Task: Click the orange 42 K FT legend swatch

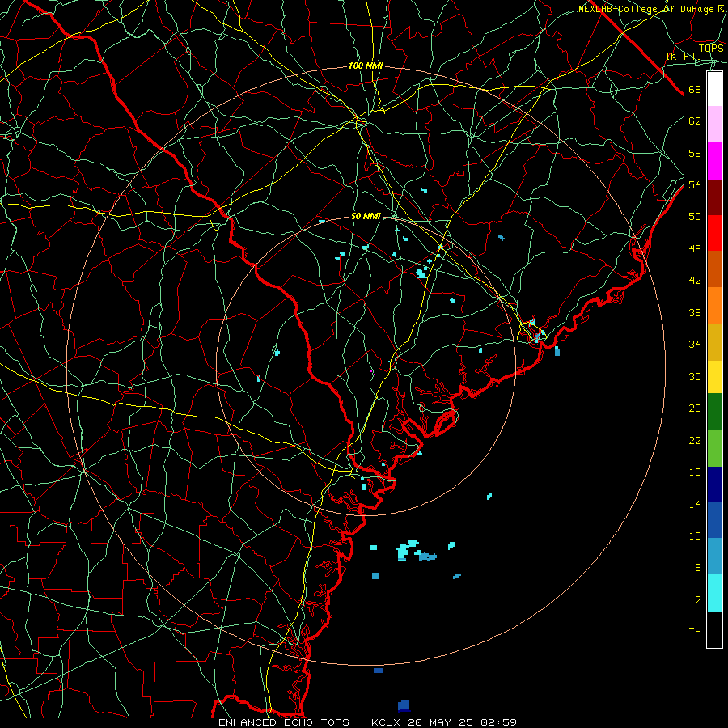Action: click(x=714, y=306)
